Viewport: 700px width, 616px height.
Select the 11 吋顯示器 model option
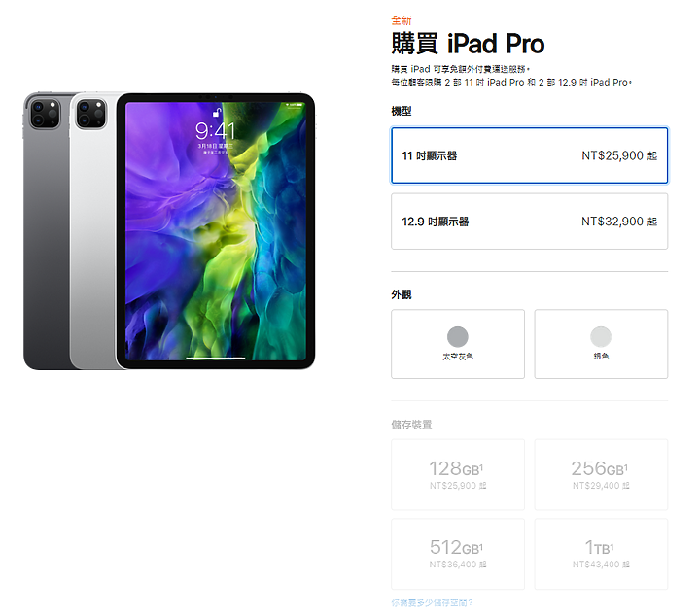(x=530, y=155)
